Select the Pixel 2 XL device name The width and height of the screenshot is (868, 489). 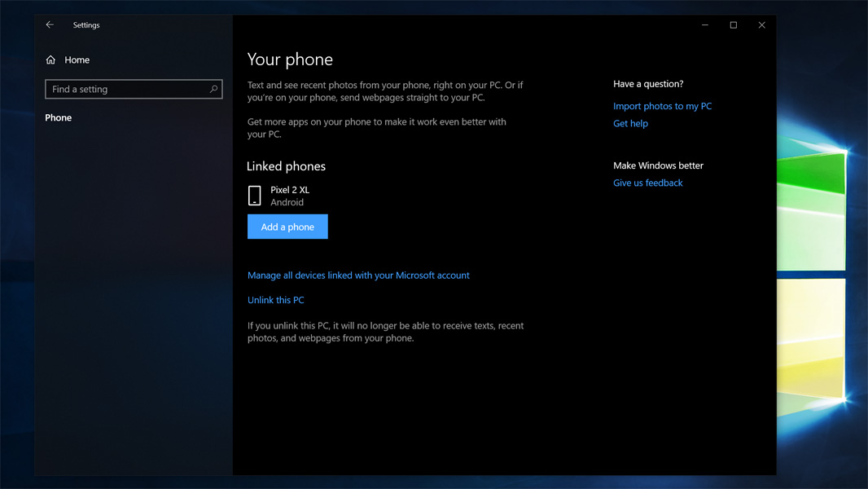point(290,190)
